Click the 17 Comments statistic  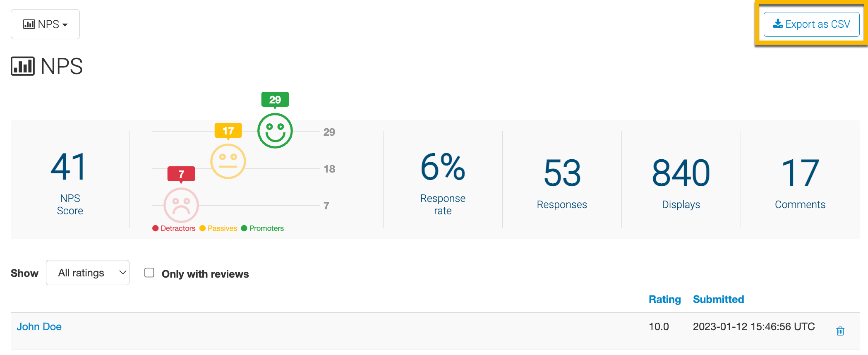[800, 182]
